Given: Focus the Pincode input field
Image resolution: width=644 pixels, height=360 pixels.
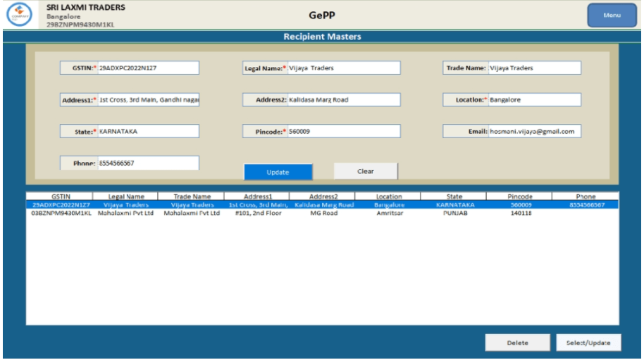Looking at the screenshot, I should pyautogui.click(x=344, y=131).
